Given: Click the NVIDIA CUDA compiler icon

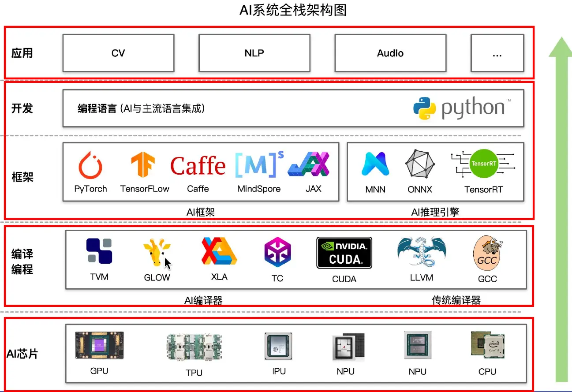Looking at the screenshot, I should pyautogui.click(x=344, y=252).
